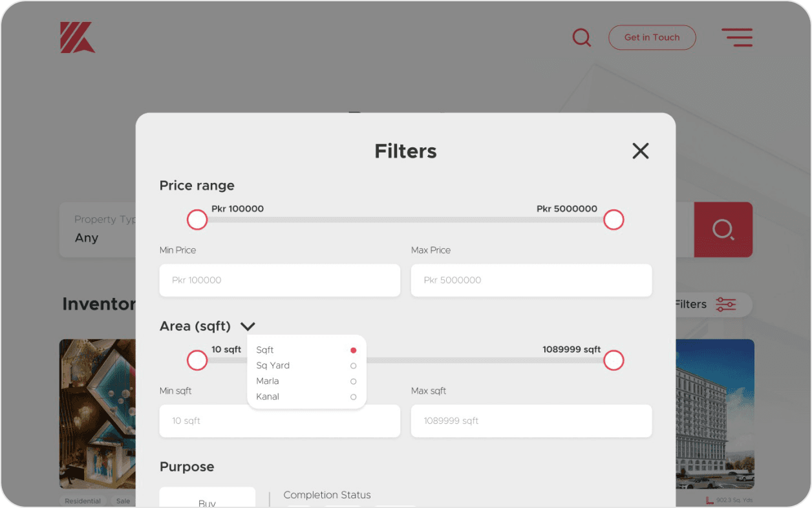The height and width of the screenshot is (508, 812).
Task: Click the 1089999 sqft slider label
Action: point(572,350)
